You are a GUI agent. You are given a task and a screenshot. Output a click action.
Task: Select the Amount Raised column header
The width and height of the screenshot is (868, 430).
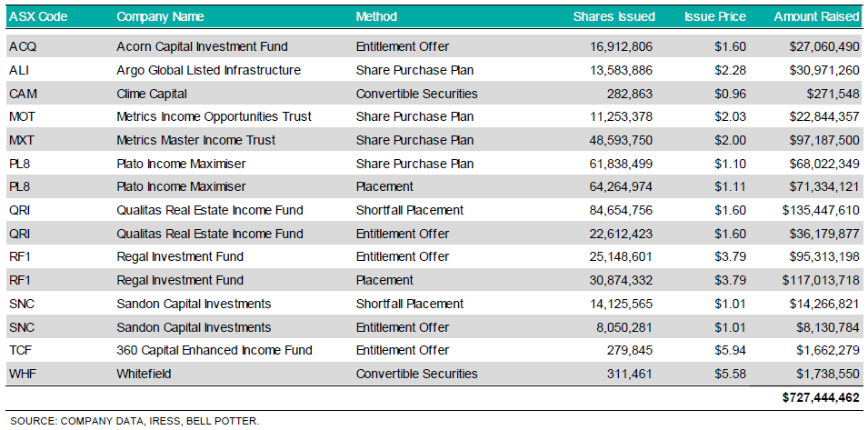pyautogui.click(x=816, y=16)
